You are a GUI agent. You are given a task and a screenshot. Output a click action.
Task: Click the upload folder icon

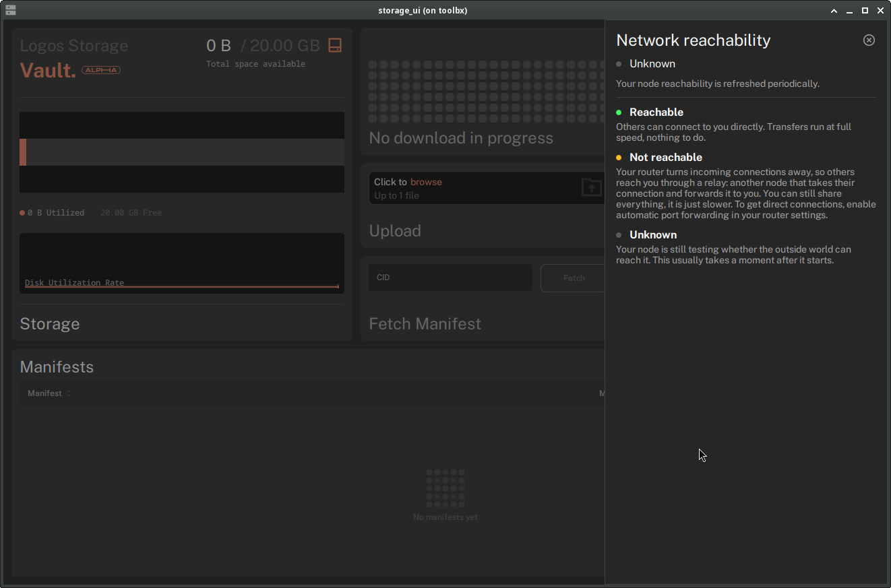click(x=591, y=187)
